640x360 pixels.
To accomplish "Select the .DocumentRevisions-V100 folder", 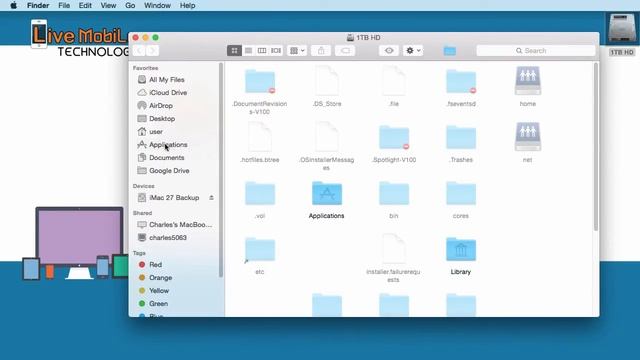I will [x=260, y=82].
